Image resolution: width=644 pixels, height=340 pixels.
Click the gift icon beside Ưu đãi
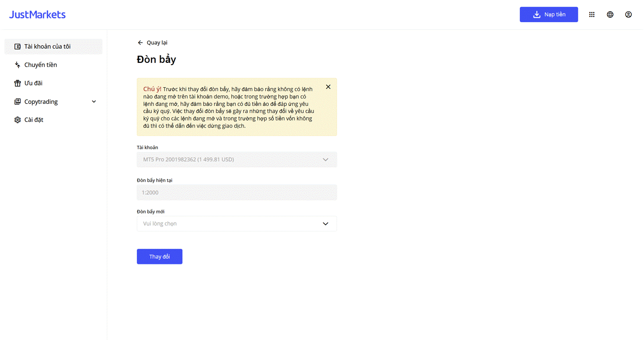tap(17, 83)
